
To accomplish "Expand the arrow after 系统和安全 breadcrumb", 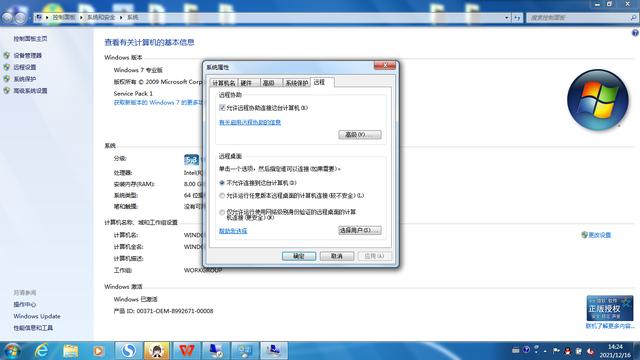I will pyautogui.click(x=121, y=18).
